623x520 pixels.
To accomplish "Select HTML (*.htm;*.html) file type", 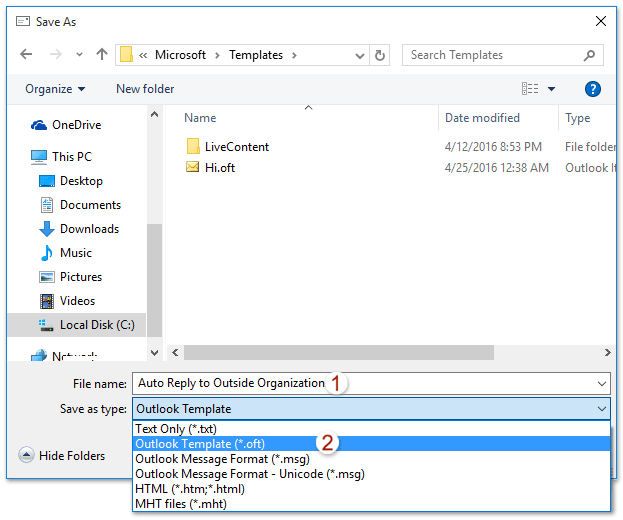I will tap(190, 489).
